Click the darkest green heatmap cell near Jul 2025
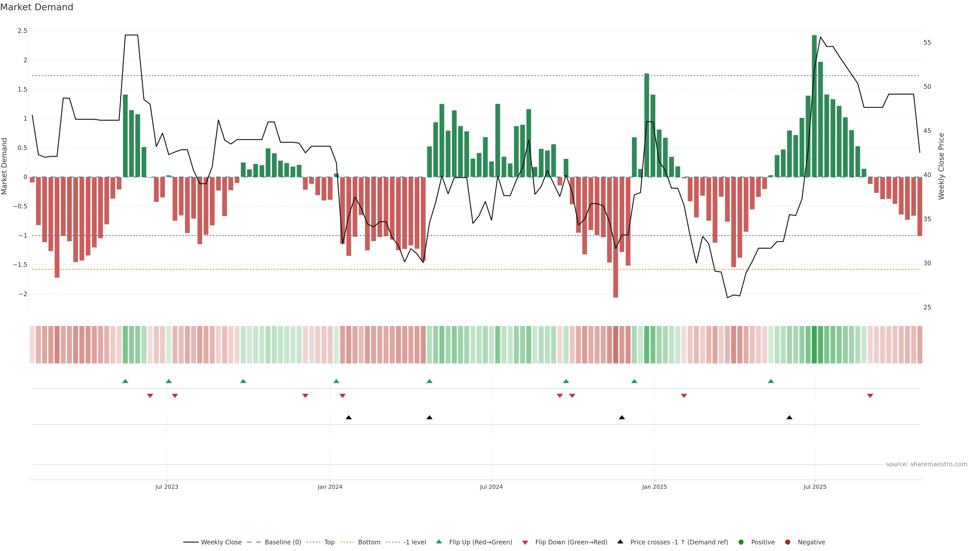The height and width of the screenshot is (551, 980). (x=814, y=345)
